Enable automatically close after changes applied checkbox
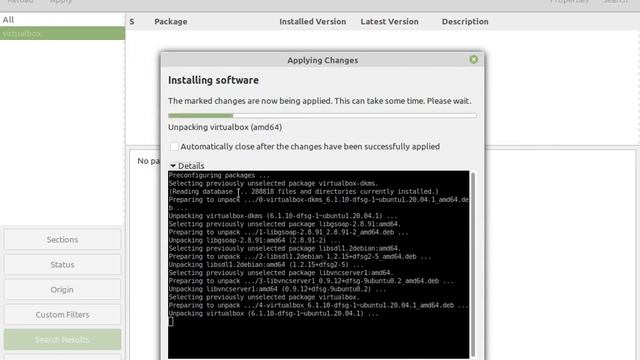The width and height of the screenshot is (640, 360). coord(174,147)
